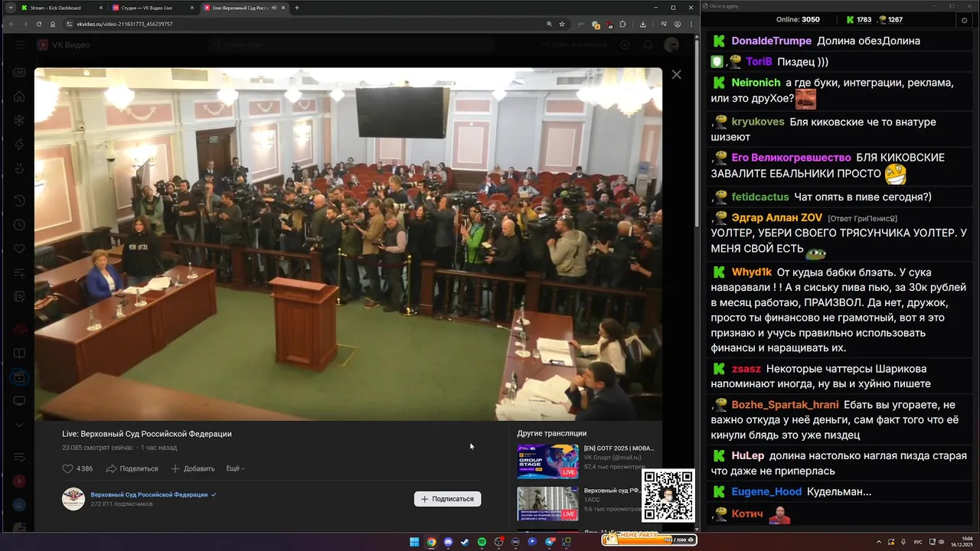Expand the VK sidebar chevron for more items
This screenshot has width=980, height=551.
(19, 425)
